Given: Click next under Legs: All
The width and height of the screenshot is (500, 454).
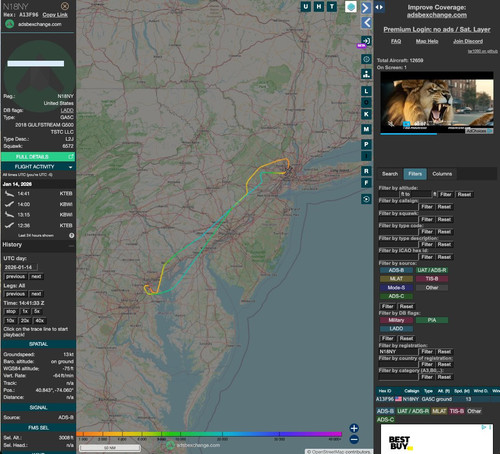Looking at the screenshot, I should coord(36,294).
